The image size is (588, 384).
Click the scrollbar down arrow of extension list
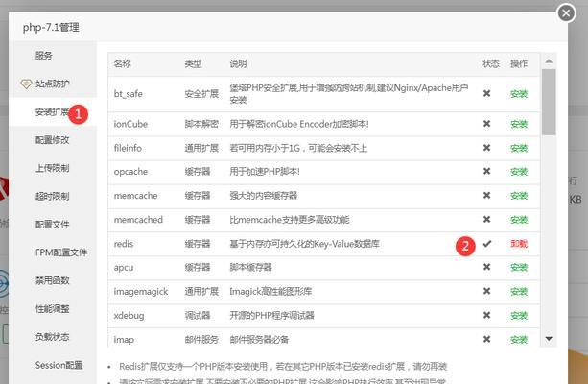coord(549,339)
